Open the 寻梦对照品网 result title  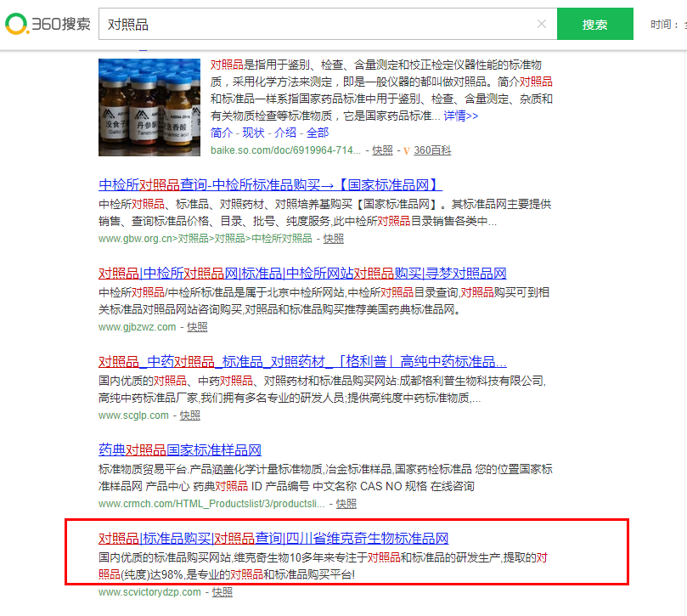point(302,274)
